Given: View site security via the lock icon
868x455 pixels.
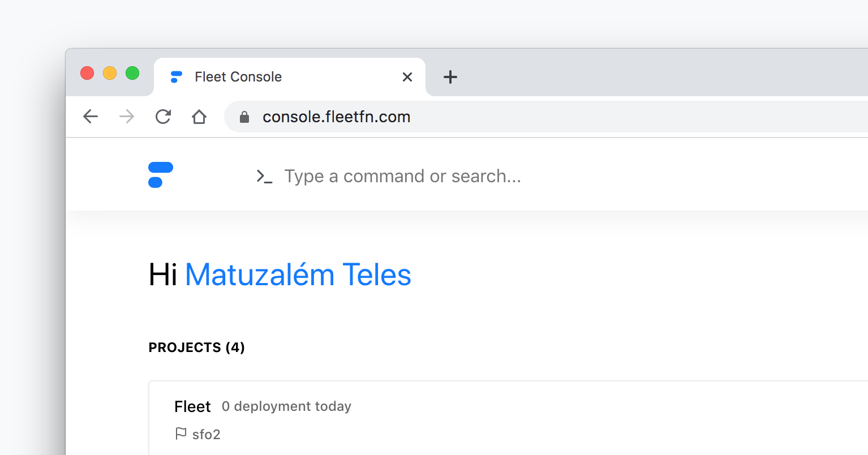Looking at the screenshot, I should 244,117.
